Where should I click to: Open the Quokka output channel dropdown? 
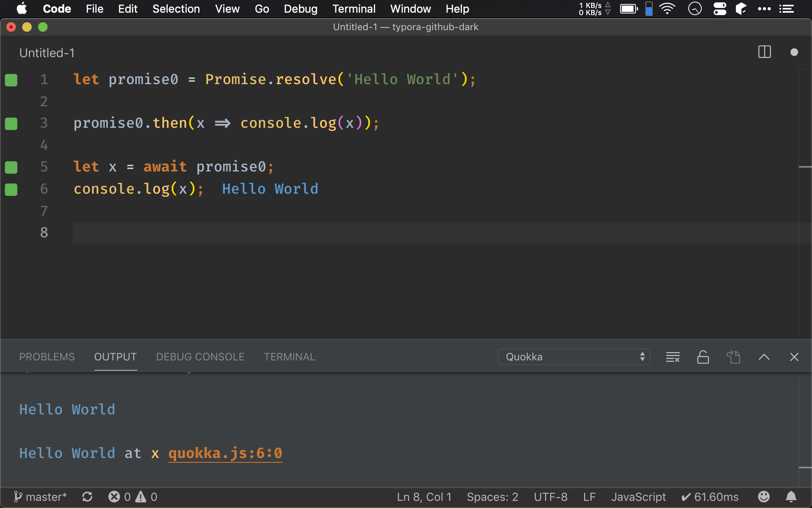(574, 357)
